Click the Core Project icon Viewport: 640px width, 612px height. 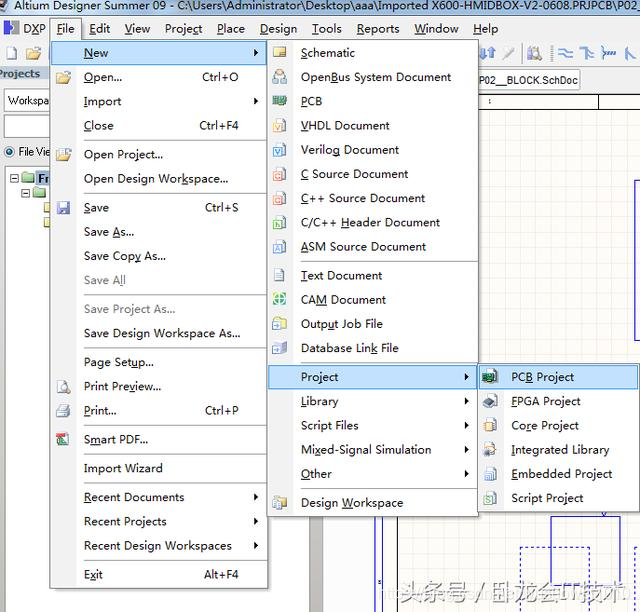490,425
